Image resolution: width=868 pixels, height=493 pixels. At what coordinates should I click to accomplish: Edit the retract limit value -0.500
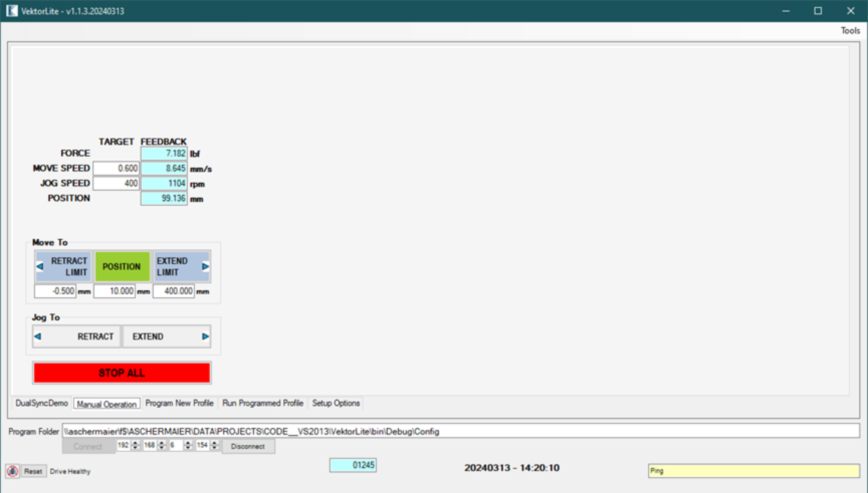tap(55, 291)
